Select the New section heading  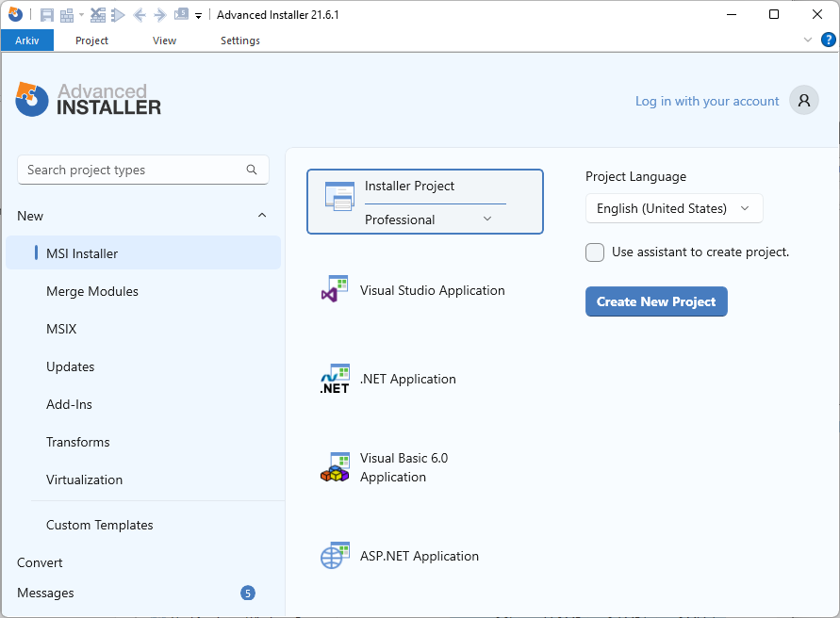30,216
